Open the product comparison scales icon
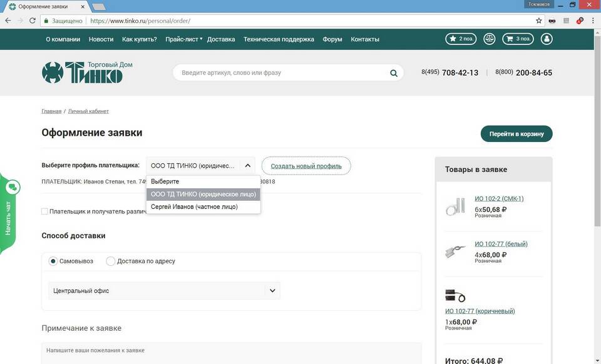Viewport: 601px width, 364px height. [x=490, y=39]
